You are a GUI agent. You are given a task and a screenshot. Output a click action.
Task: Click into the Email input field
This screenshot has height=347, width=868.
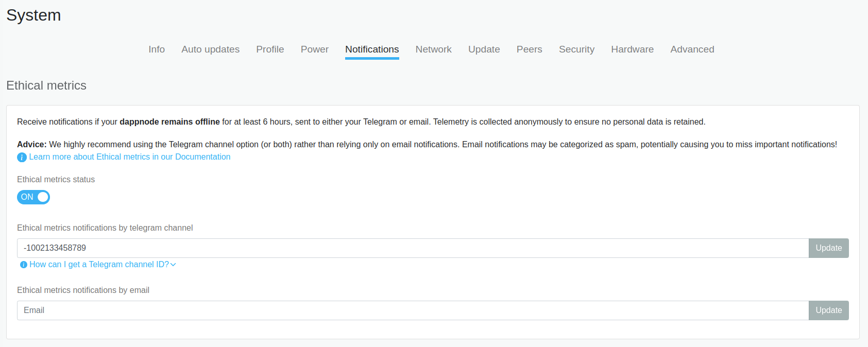tap(412, 310)
